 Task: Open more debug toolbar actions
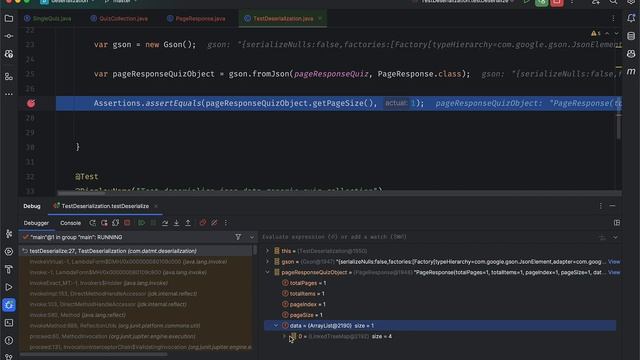tap(226, 223)
